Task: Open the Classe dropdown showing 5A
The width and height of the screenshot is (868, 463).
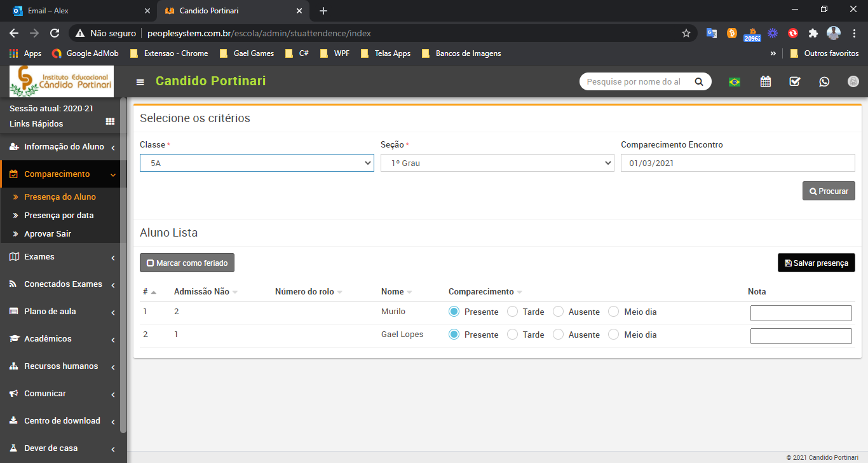Action: pyautogui.click(x=257, y=163)
